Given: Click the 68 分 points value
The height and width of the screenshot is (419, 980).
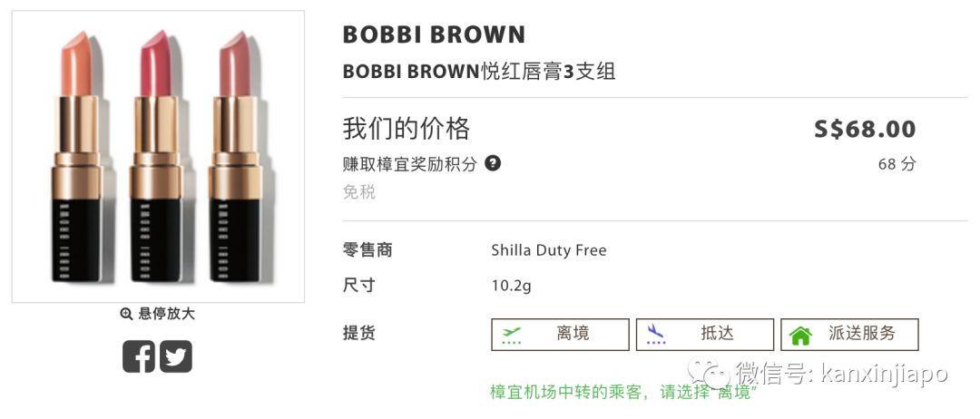Looking at the screenshot, I should click(x=897, y=164).
